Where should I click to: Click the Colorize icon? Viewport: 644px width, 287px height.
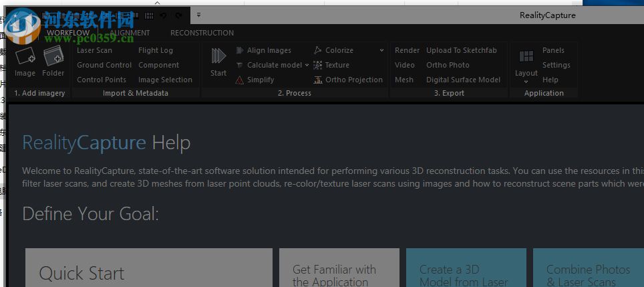pyautogui.click(x=317, y=50)
